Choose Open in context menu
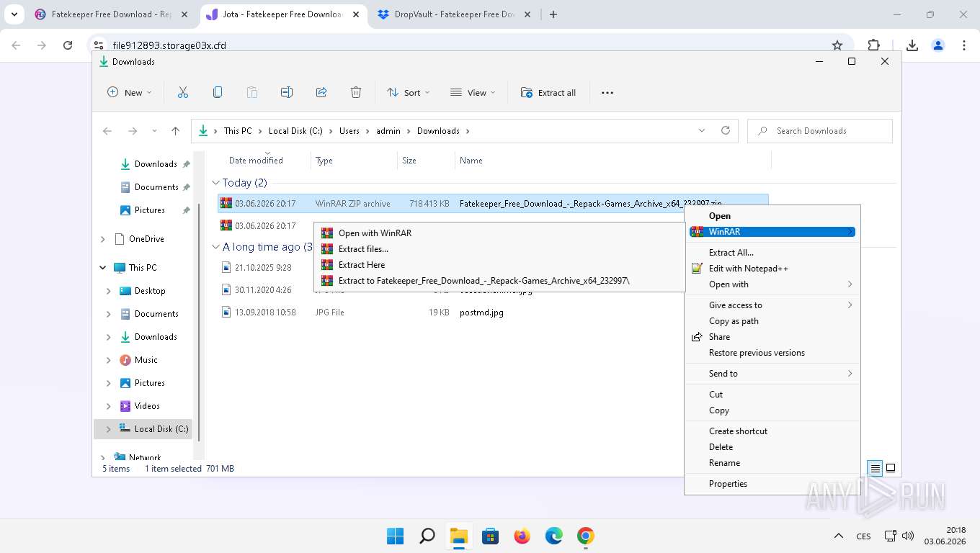The width and height of the screenshot is (980, 553). tap(772, 216)
